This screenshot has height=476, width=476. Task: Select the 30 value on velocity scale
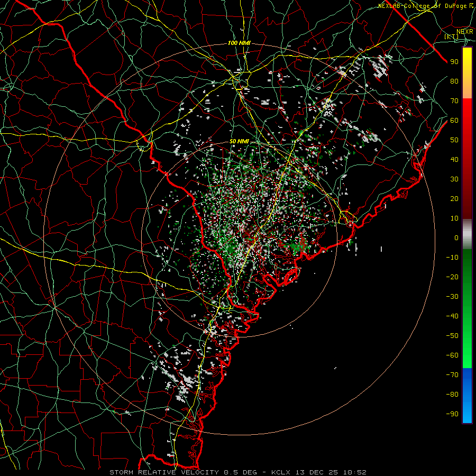(454, 179)
